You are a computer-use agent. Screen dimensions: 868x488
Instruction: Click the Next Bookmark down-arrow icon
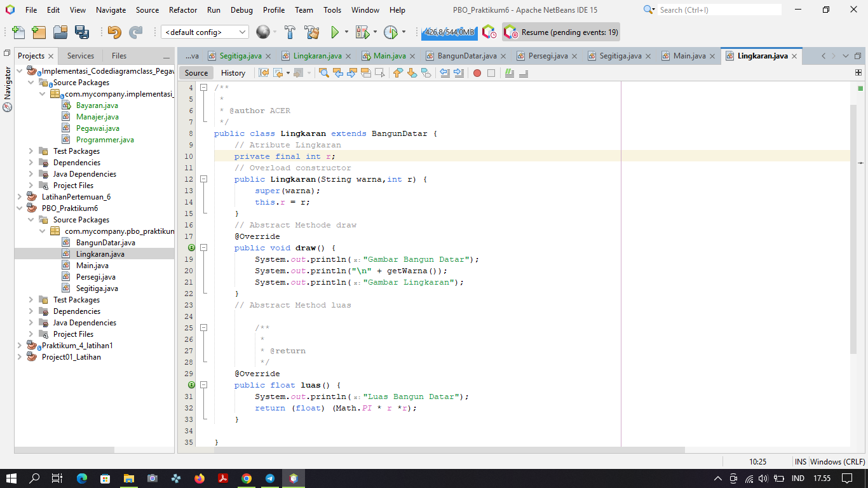click(x=412, y=73)
